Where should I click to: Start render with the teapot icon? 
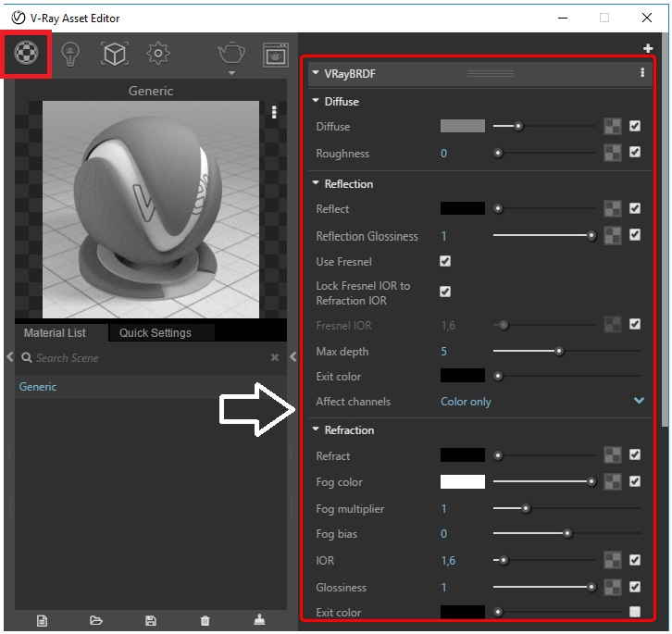click(231, 53)
